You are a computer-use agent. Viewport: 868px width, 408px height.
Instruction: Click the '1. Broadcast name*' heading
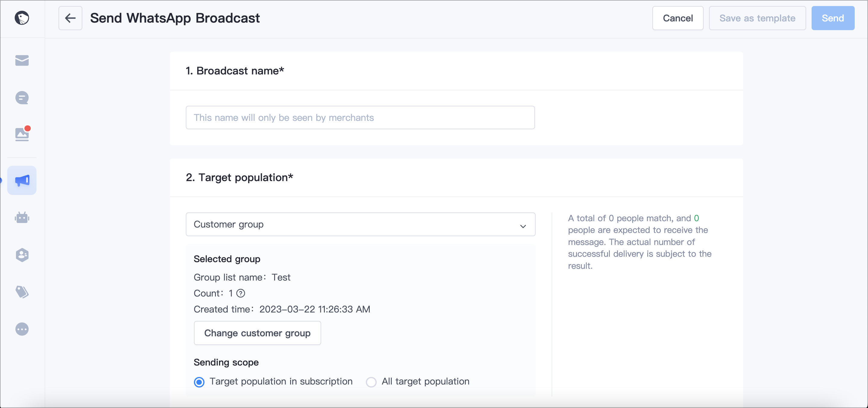pos(235,71)
